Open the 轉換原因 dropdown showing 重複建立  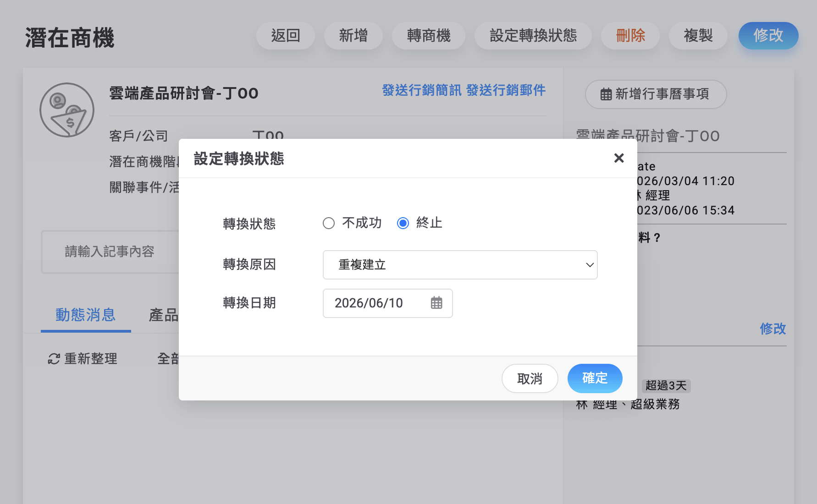click(x=460, y=265)
